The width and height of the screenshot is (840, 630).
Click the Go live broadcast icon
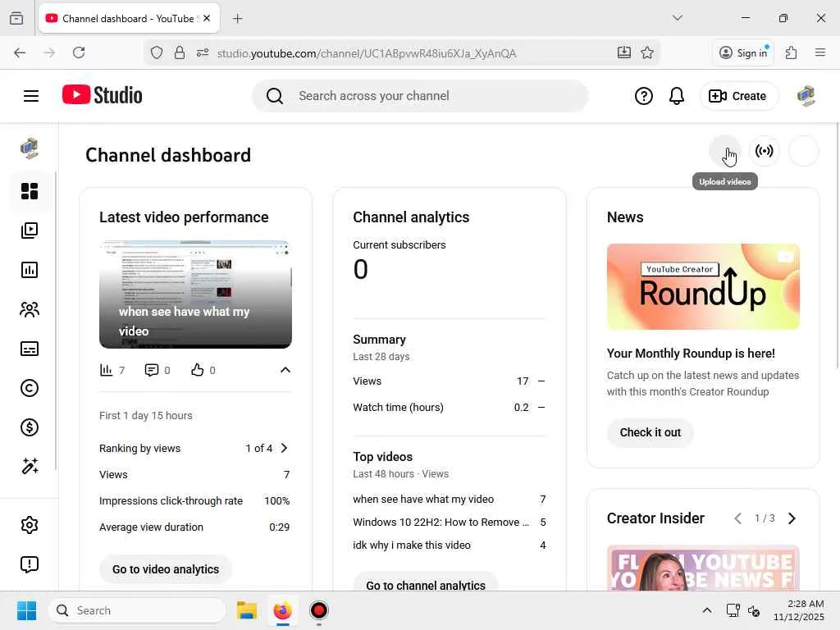[765, 152]
